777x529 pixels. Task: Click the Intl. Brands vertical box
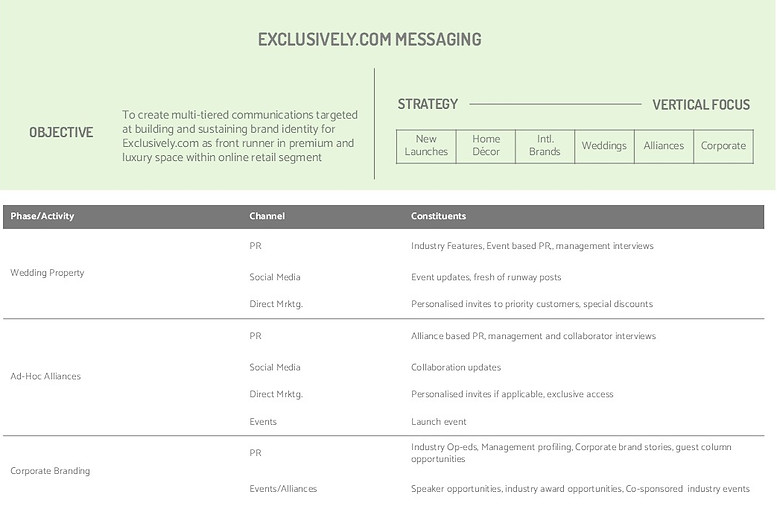coord(544,146)
